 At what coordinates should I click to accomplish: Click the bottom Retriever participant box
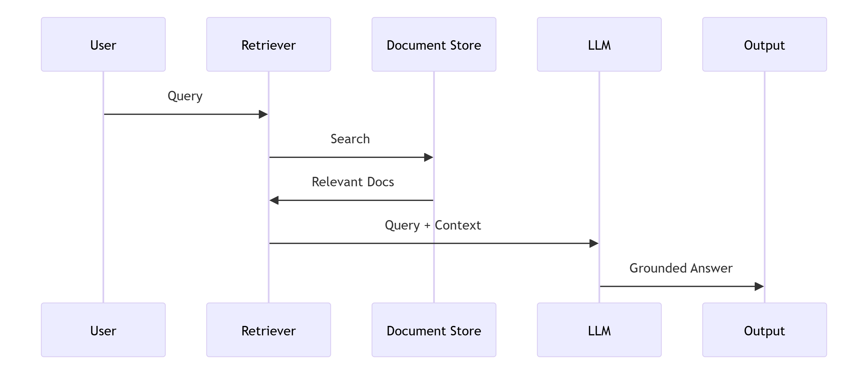tap(269, 330)
